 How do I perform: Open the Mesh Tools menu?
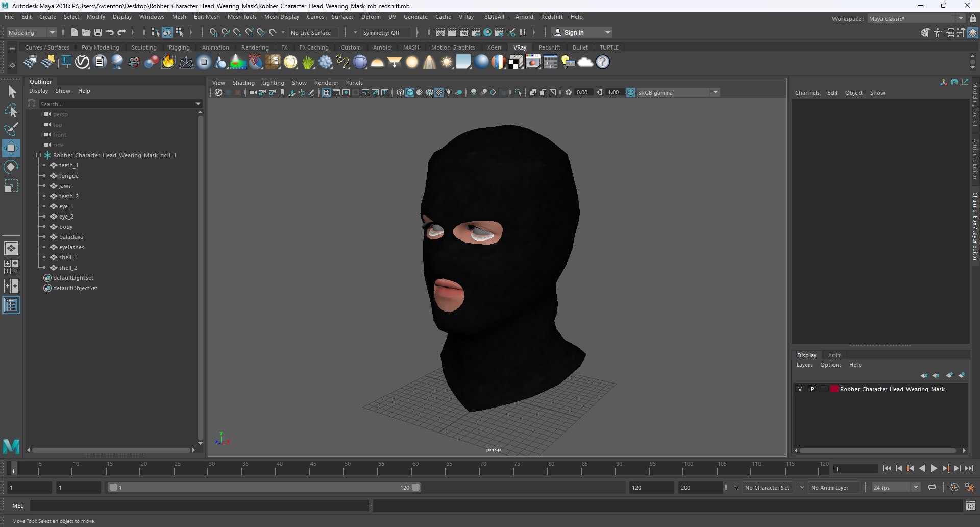click(242, 17)
